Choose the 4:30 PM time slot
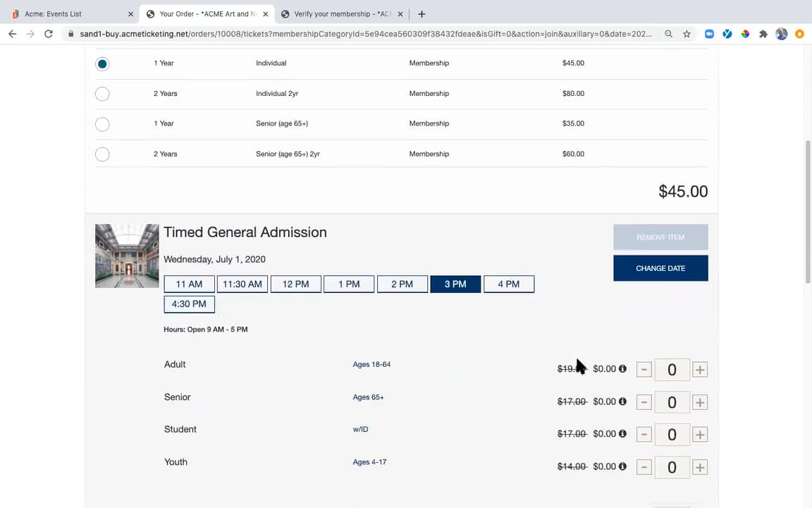This screenshot has height=508, width=812. (x=189, y=304)
